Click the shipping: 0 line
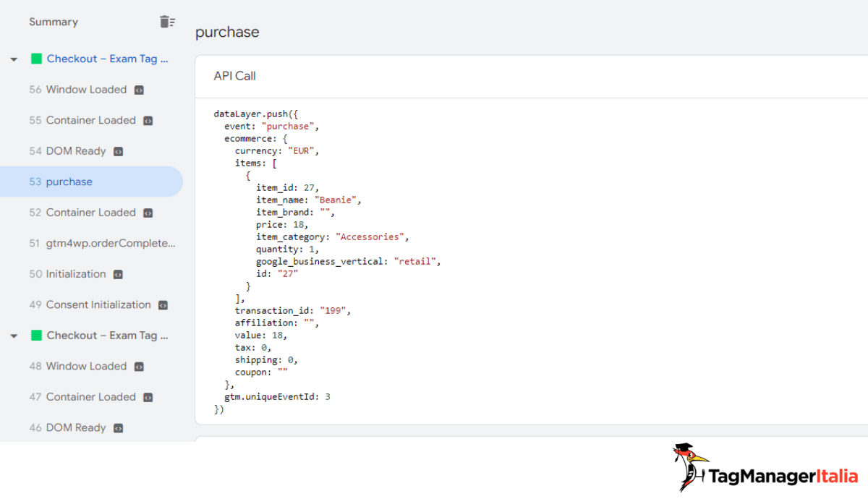This screenshot has height=499, width=868. click(267, 359)
